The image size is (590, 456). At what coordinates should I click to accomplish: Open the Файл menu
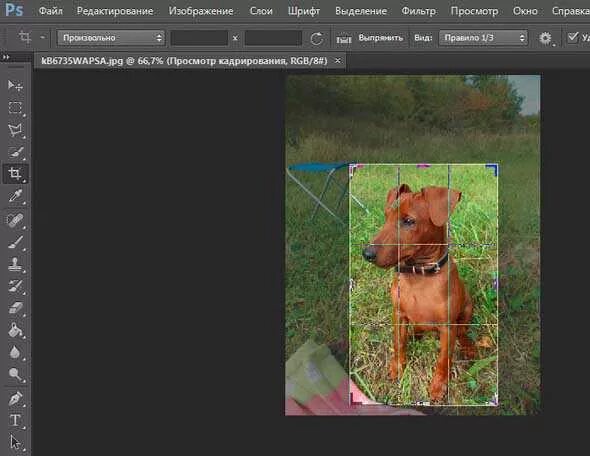click(x=50, y=11)
